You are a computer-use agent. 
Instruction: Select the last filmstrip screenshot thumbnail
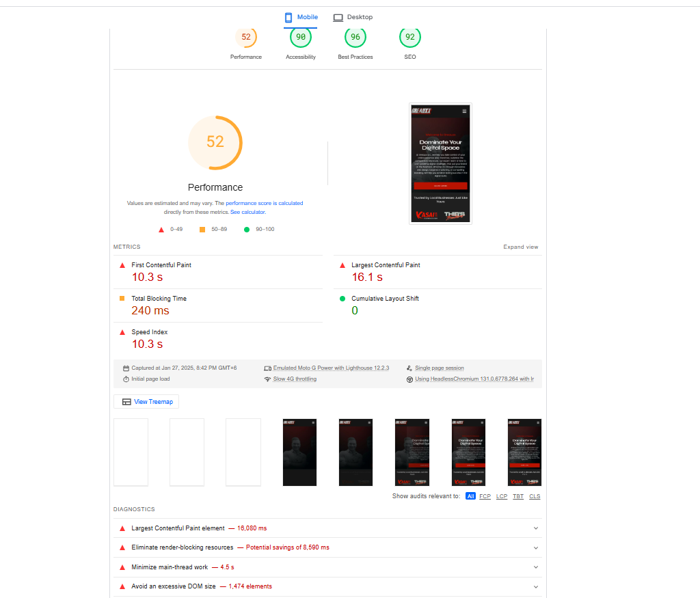pyautogui.click(x=524, y=451)
